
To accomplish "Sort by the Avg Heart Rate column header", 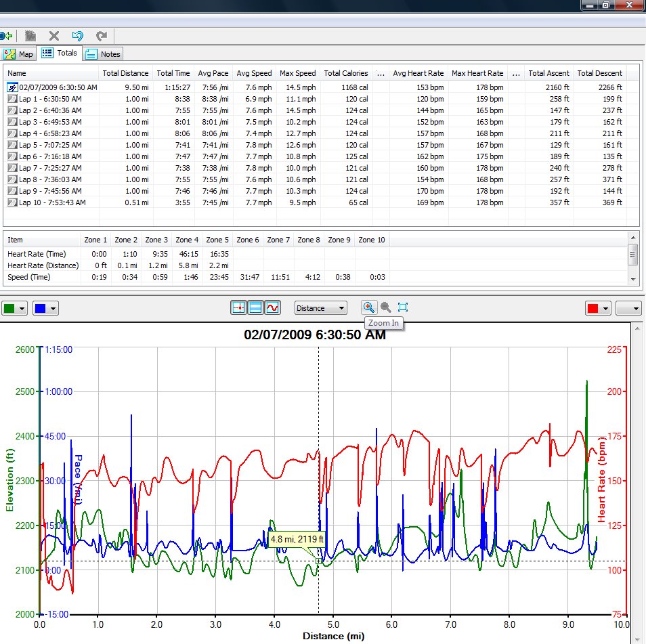I will pos(418,73).
